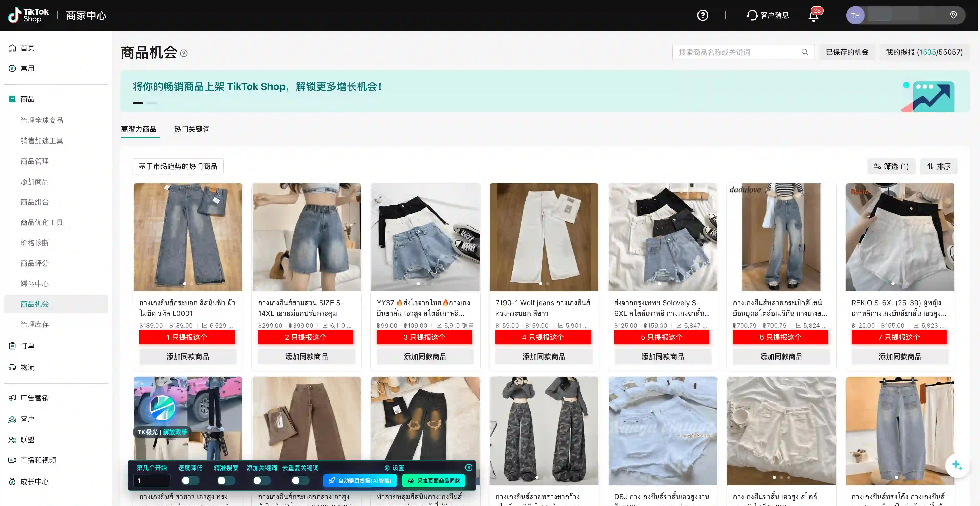Open 常用 star icon in sidebar

(12, 68)
